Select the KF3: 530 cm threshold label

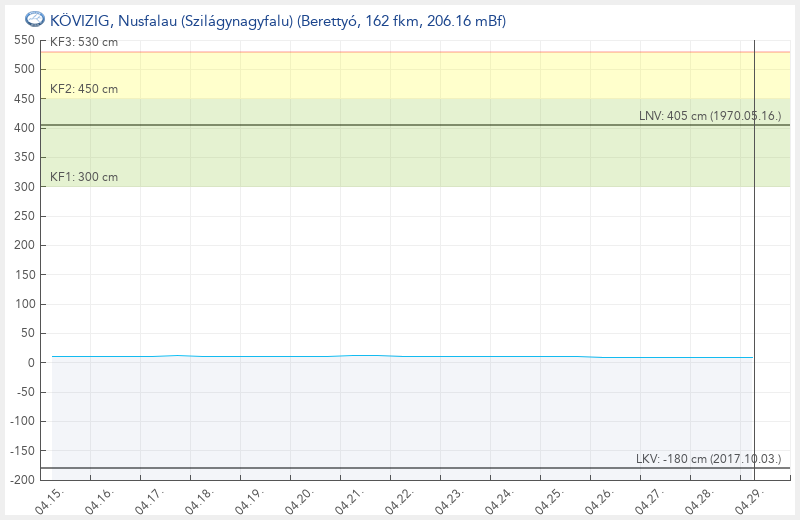tap(84, 42)
